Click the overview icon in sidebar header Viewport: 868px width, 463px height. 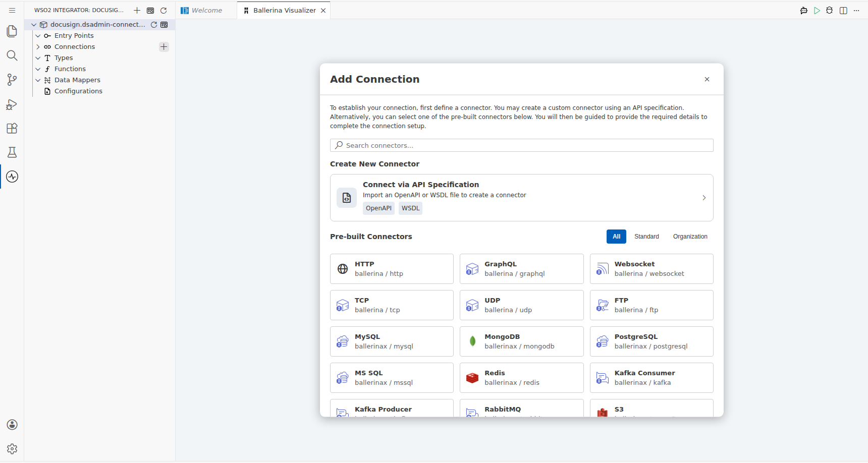click(x=150, y=10)
